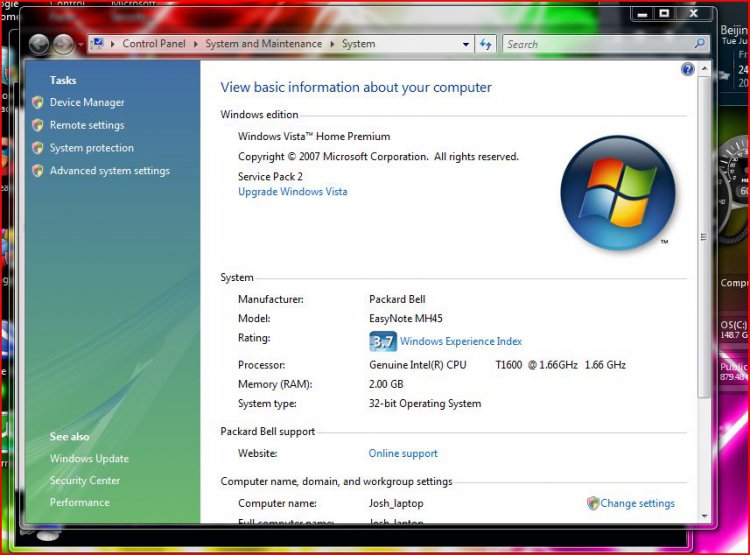Click the Josh_laptop computer name value
This screenshot has height=555, width=750.
click(396, 503)
